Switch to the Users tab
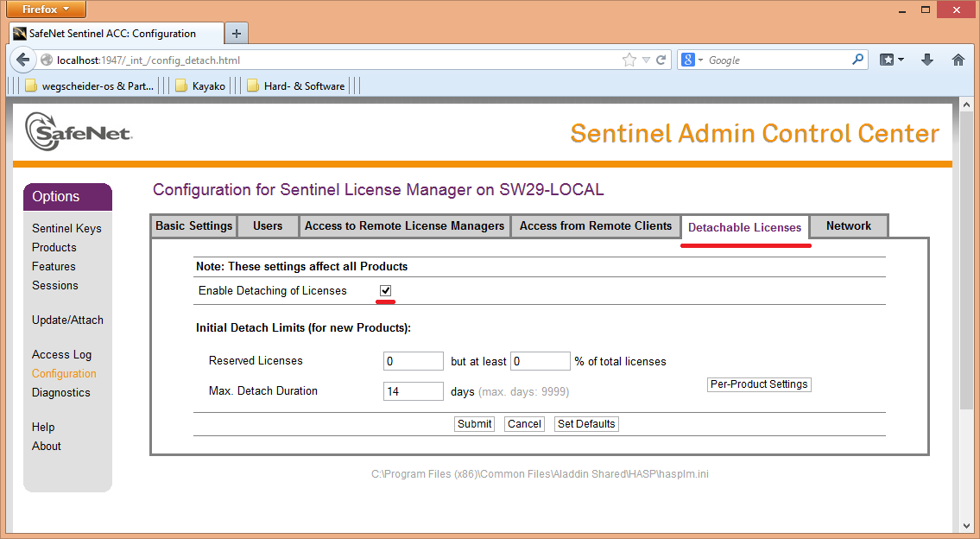 click(x=268, y=225)
